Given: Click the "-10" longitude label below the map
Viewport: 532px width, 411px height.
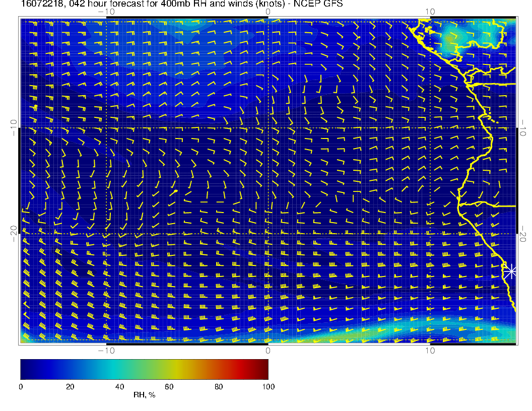Looking at the screenshot, I should [x=106, y=350].
